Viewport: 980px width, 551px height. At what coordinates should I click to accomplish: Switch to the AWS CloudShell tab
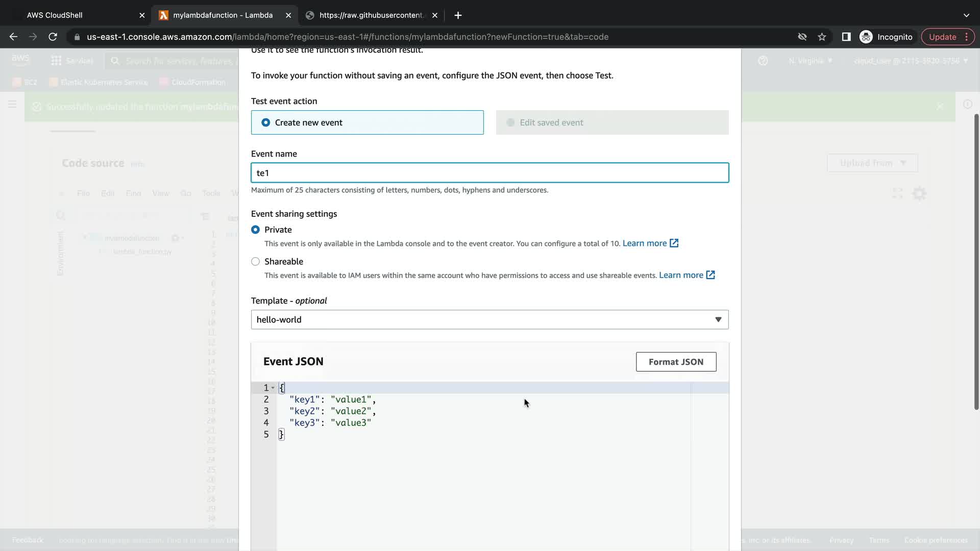point(55,15)
